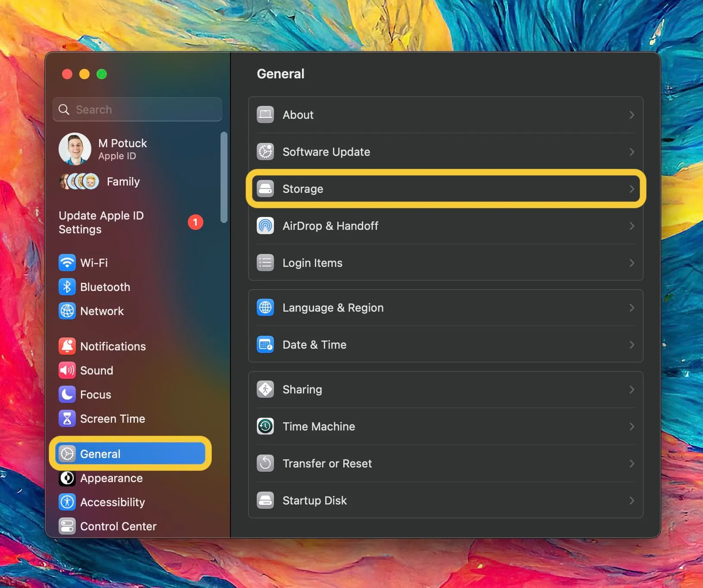
Task: Switch to Appearance settings
Action: click(x=111, y=478)
